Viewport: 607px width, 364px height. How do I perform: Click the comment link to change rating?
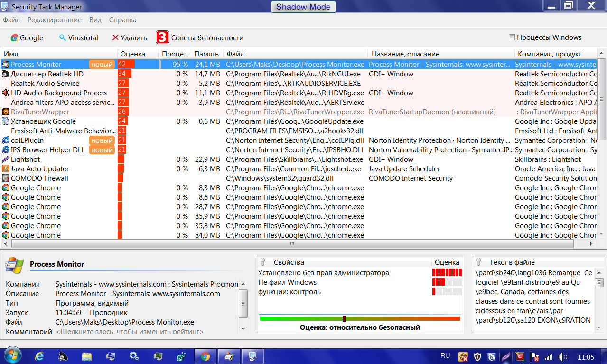(x=130, y=332)
